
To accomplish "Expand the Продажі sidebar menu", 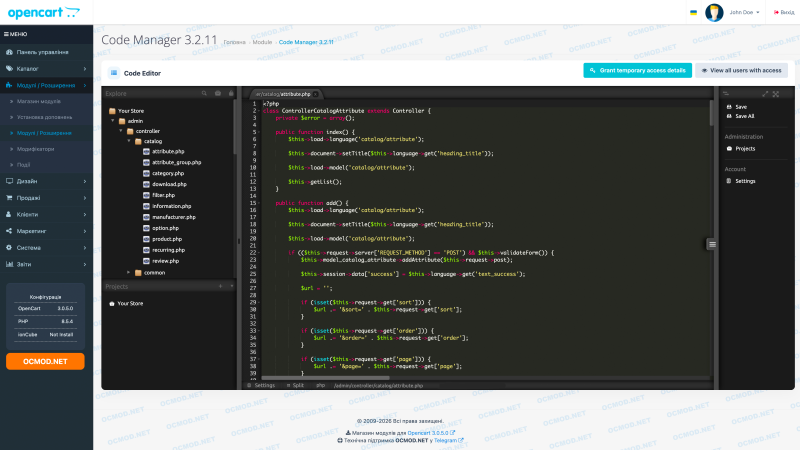I will pyautogui.click(x=46, y=197).
